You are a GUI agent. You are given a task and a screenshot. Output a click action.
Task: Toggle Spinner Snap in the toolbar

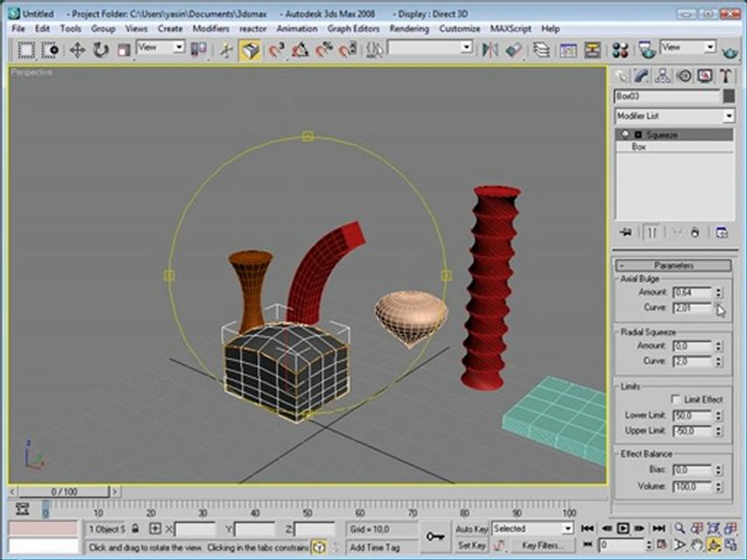[x=348, y=50]
